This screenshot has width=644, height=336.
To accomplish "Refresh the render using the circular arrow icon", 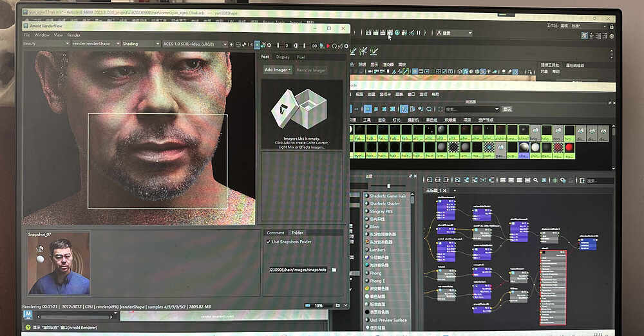I will pyautogui.click(x=334, y=45).
